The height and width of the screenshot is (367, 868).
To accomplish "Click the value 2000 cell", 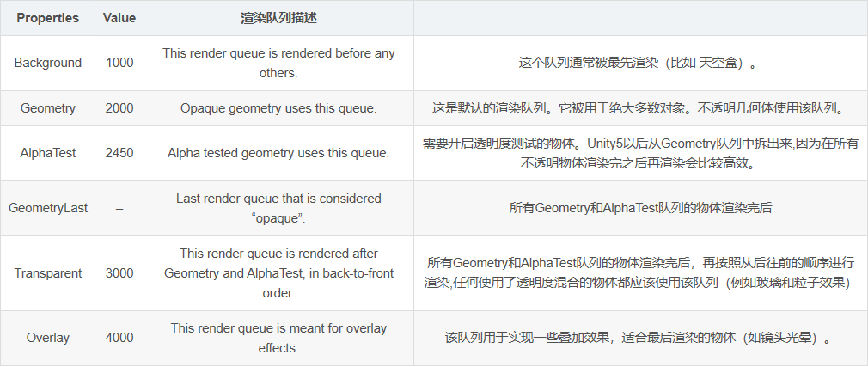I will point(119,108).
